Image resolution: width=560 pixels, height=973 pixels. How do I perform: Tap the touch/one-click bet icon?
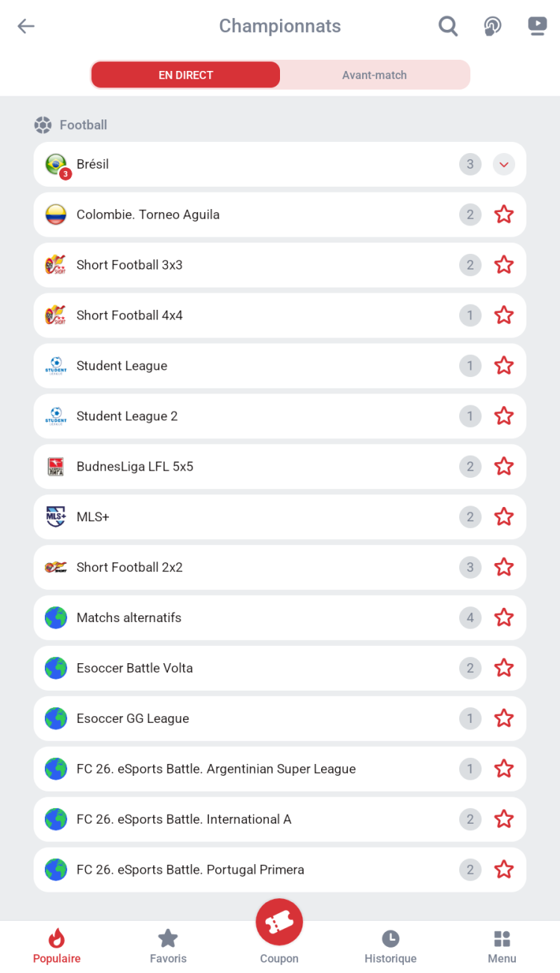[x=492, y=26]
